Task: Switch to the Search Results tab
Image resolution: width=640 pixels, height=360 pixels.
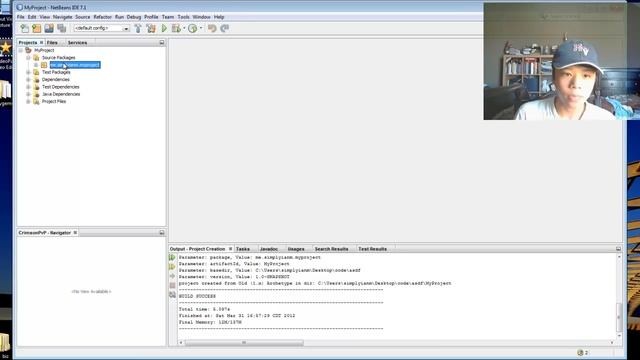Action: coord(331,249)
